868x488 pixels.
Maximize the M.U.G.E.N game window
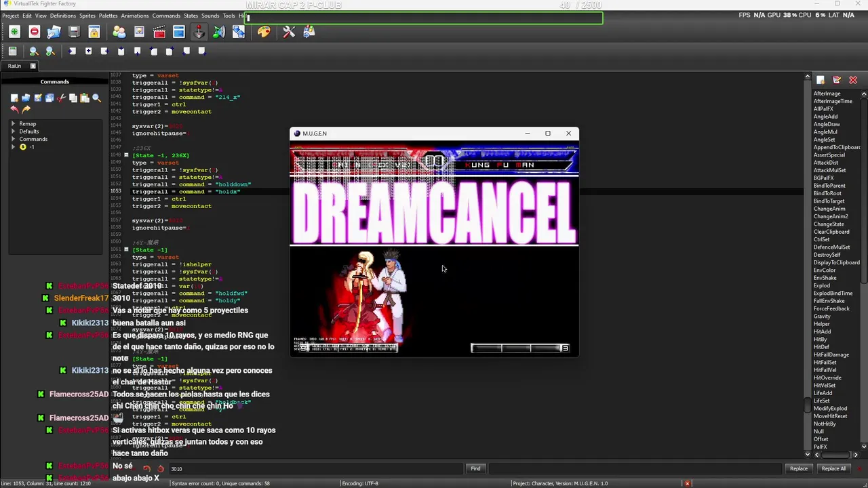click(548, 134)
